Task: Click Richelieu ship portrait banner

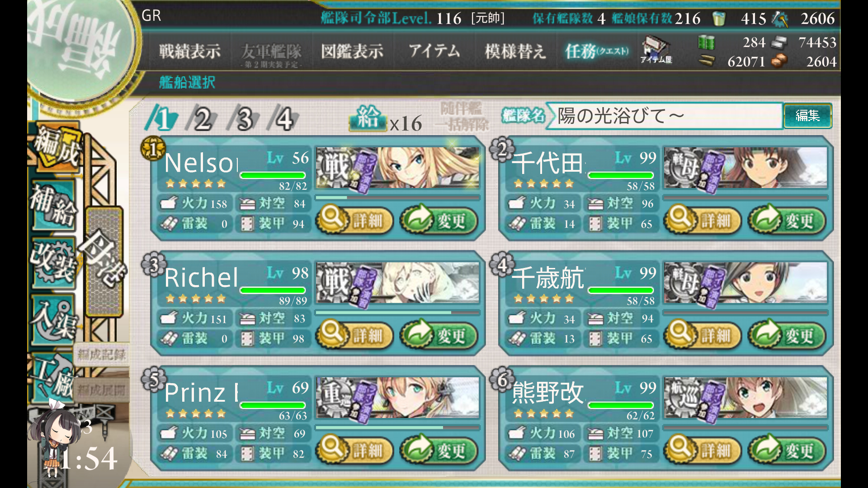Action: [x=398, y=282]
